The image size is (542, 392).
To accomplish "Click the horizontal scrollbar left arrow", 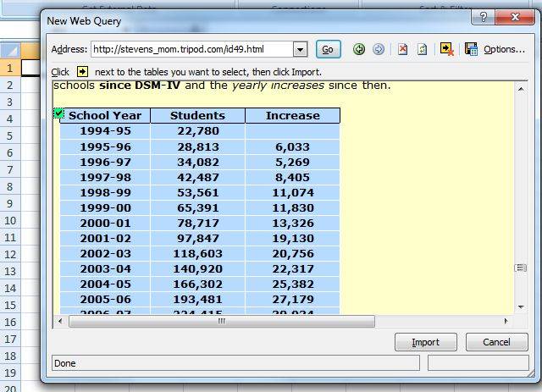I will click(x=60, y=321).
